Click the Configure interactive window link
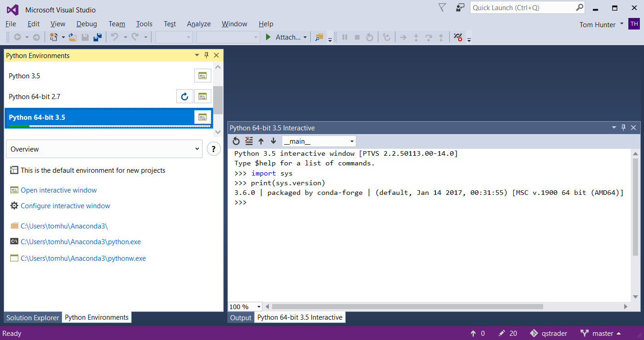The image size is (644, 340). (65, 206)
